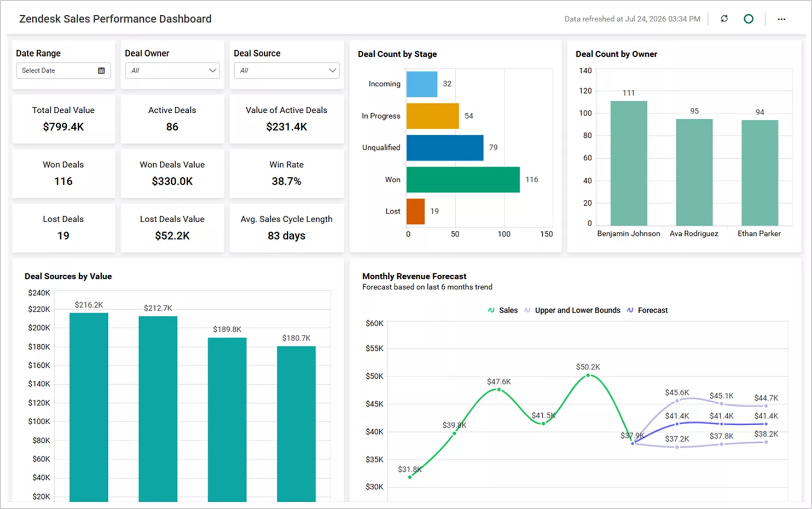This screenshot has width=812, height=509.
Task: Open the Total Deal Value card
Action: [x=63, y=119]
